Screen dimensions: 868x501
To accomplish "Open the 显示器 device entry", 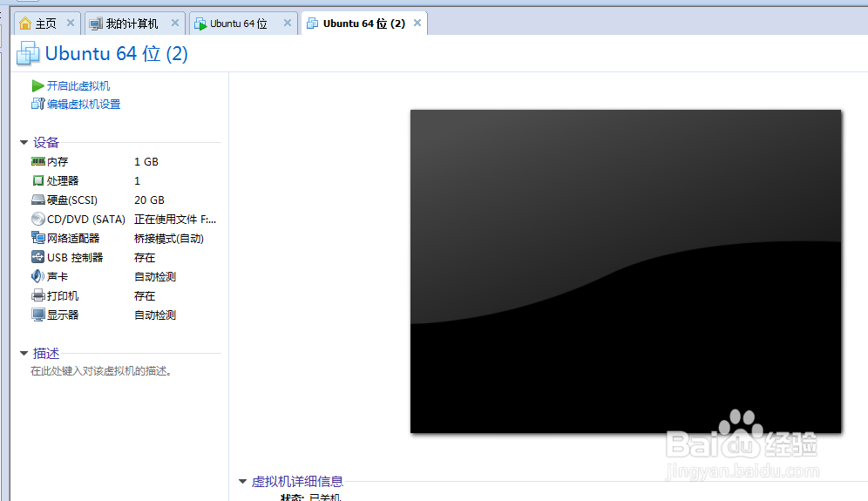I will pos(63,315).
